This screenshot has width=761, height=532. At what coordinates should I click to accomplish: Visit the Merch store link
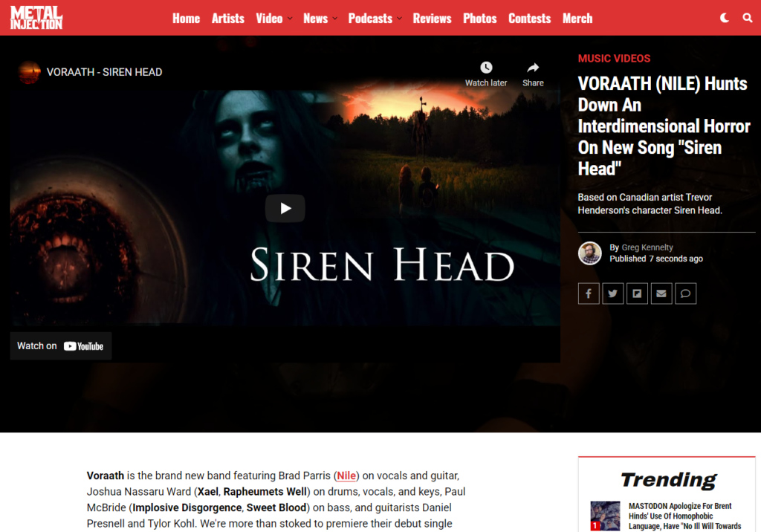click(577, 19)
